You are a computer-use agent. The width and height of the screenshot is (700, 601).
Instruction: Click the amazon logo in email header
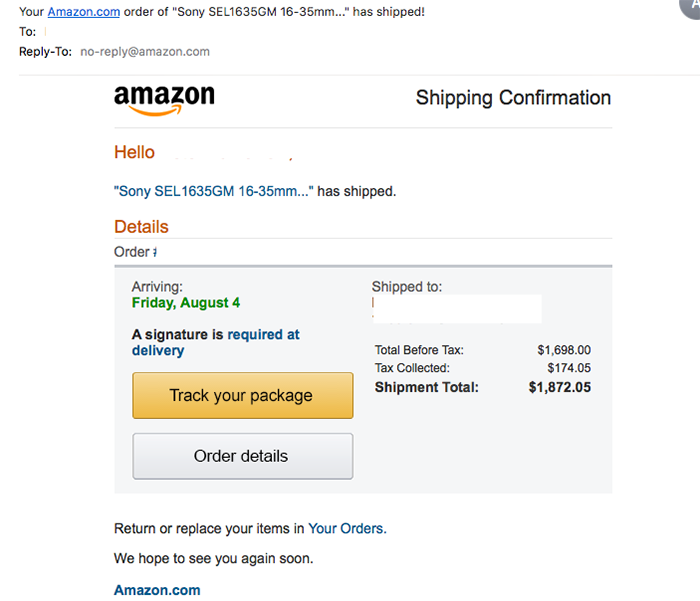(x=164, y=100)
